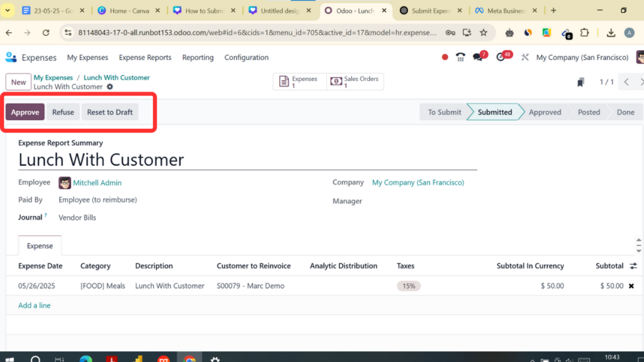644x362 pixels.
Task: Open browser profile avatar A
Action: pyautogui.click(x=629, y=33)
